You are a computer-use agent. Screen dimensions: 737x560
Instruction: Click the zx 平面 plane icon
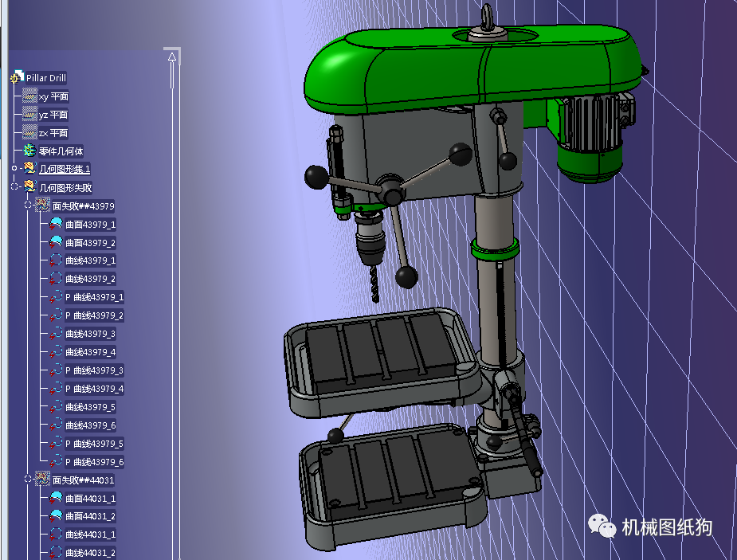29,132
